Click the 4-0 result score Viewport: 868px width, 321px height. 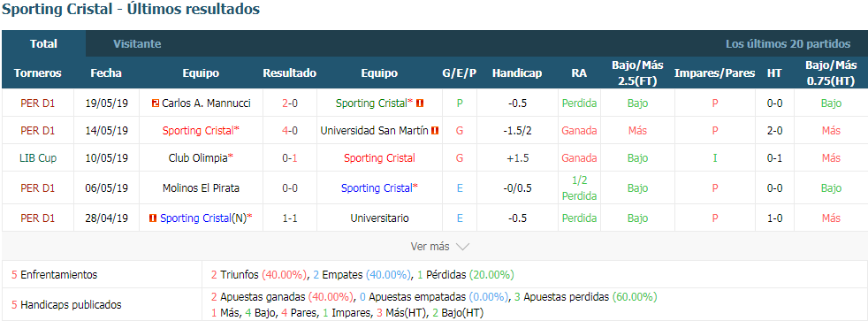[x=290, y=131]
